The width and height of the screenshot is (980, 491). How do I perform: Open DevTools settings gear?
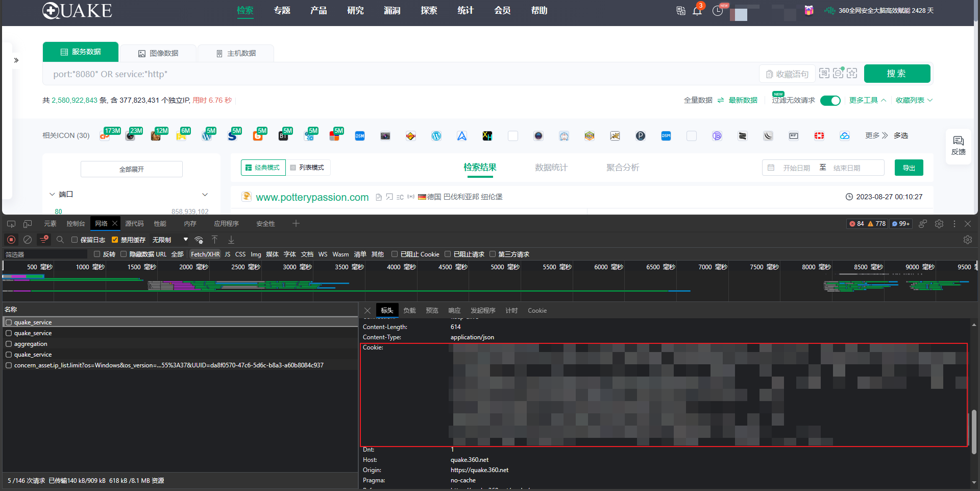[x=939, y=224]
